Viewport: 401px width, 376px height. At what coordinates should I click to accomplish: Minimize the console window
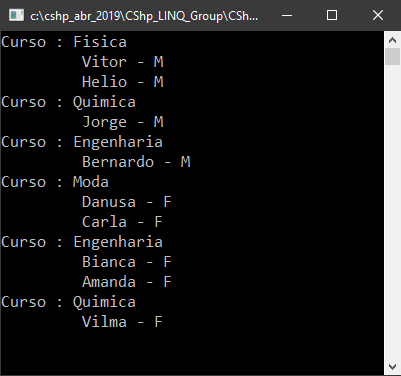pyautogui.click(x=287, y=15)
